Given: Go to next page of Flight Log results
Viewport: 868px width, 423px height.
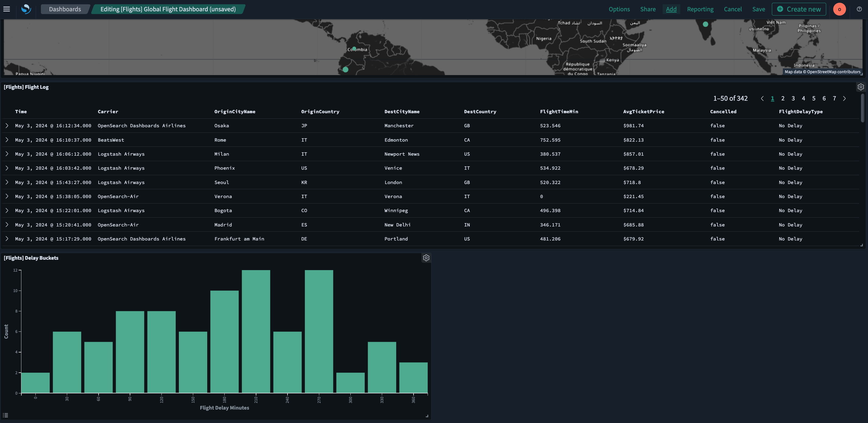Looking at the screenshot, I should (x=844, y=98).
